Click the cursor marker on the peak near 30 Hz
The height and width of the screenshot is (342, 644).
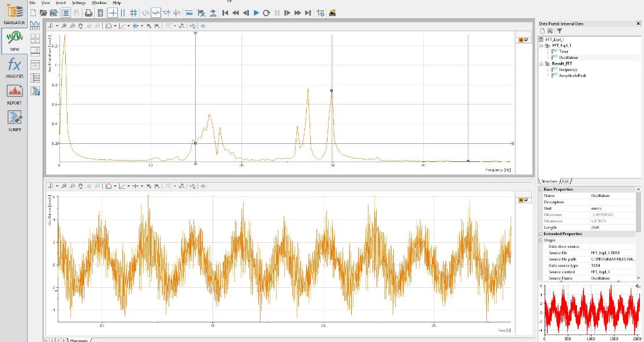[x=332, y=91]
